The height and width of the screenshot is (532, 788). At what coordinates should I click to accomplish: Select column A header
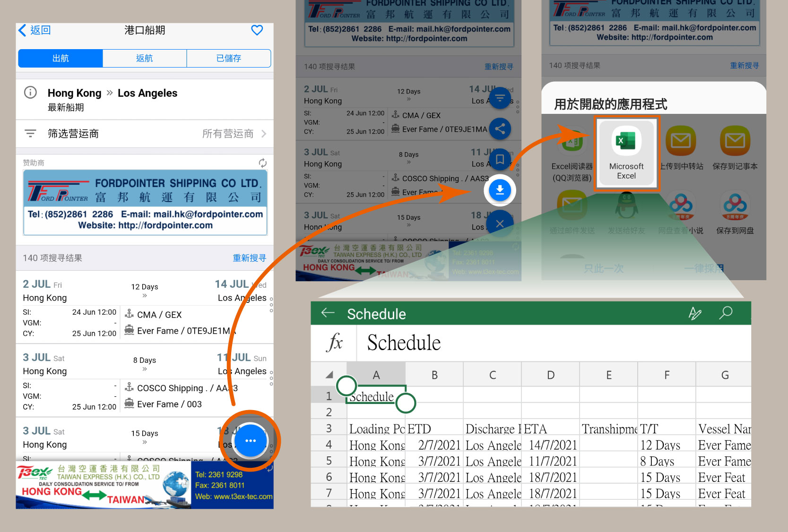[376, 375]
